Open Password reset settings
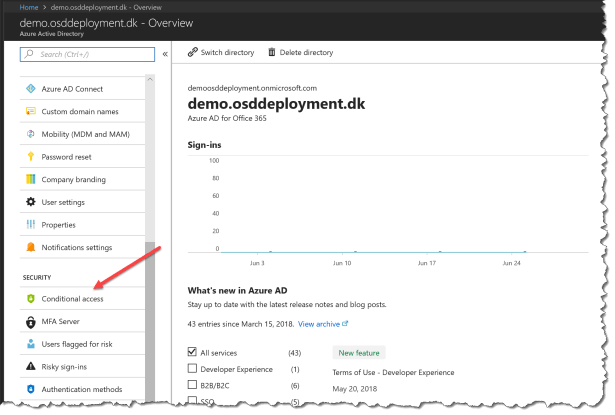The image size is (615, 415). pyautogui.click(x=82, y=157)
